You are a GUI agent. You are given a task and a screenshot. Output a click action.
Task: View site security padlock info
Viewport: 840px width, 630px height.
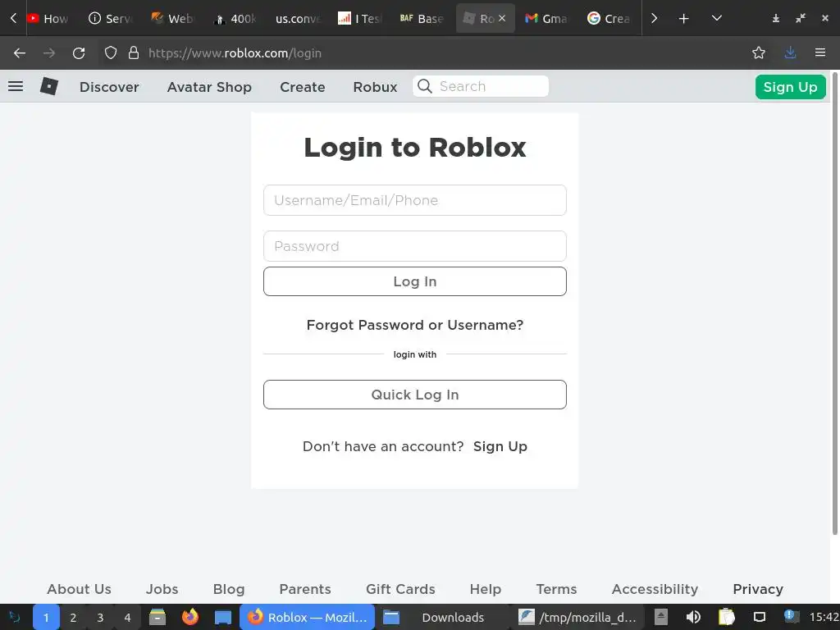tap(134, 53)
